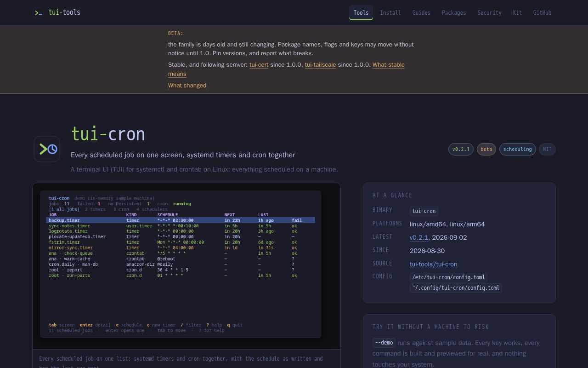Open the Kit nav item
The width and height of the screenshot is (588, 368).
click(x=517, y=12)
